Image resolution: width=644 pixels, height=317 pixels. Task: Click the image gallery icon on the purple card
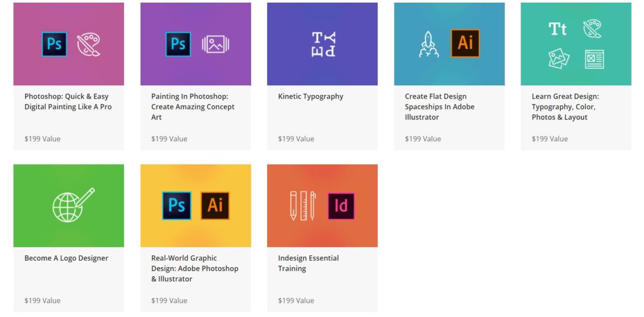coord(215,45)
